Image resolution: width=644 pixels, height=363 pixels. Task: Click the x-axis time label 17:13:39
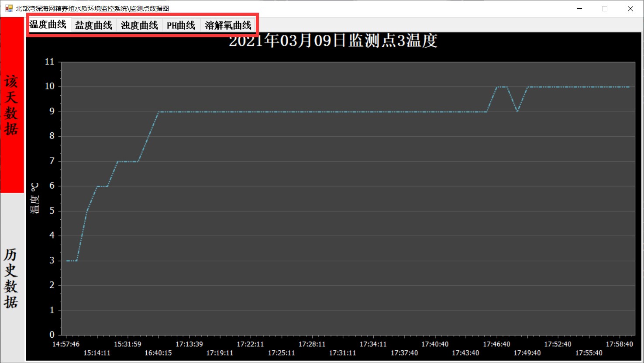pyautogui.click(x=189, y=344)
